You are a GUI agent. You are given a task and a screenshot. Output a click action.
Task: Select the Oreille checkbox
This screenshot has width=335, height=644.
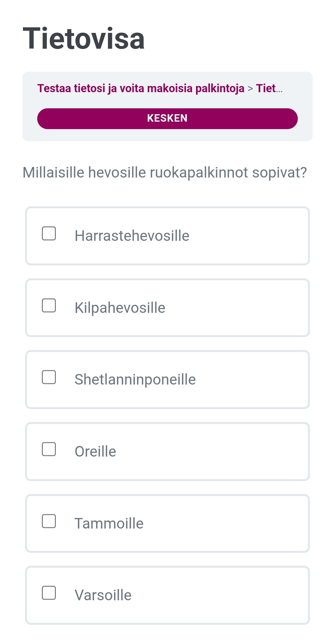(49, 449)
